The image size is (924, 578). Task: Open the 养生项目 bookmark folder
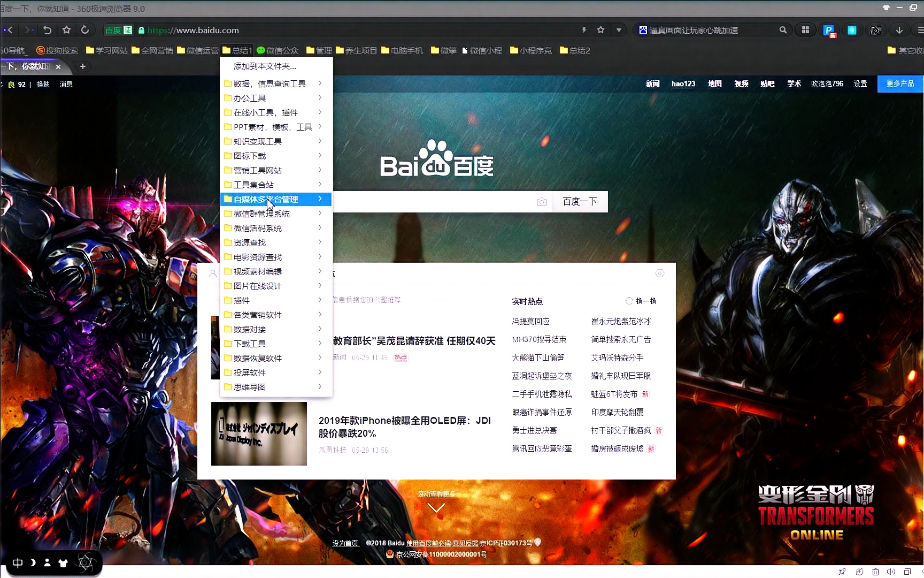click(x=356, y=50)
